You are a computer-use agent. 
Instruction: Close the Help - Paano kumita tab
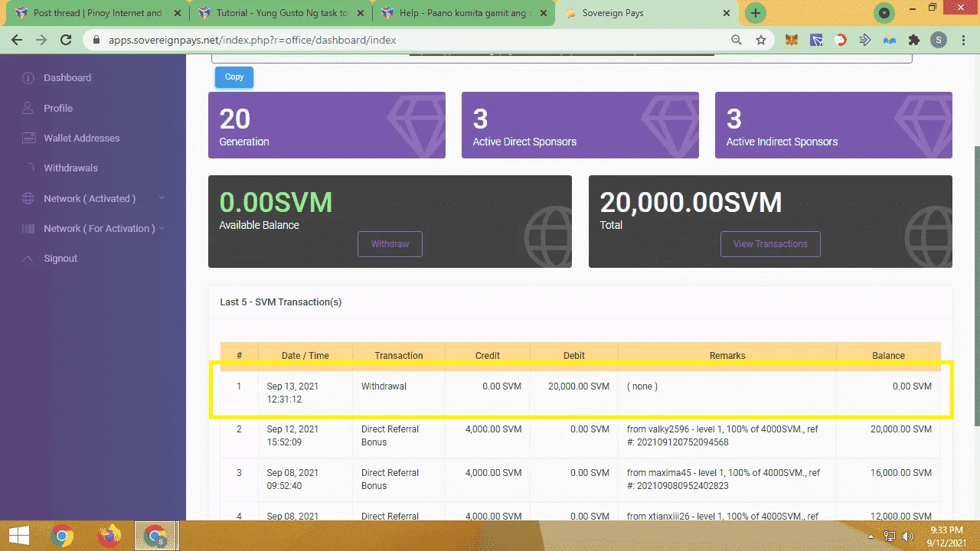pos(544,13)
